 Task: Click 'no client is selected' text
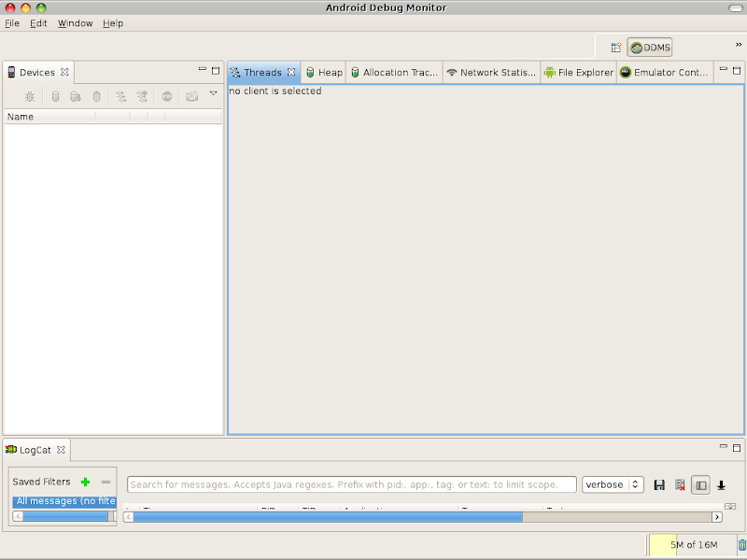pos(275,91)
